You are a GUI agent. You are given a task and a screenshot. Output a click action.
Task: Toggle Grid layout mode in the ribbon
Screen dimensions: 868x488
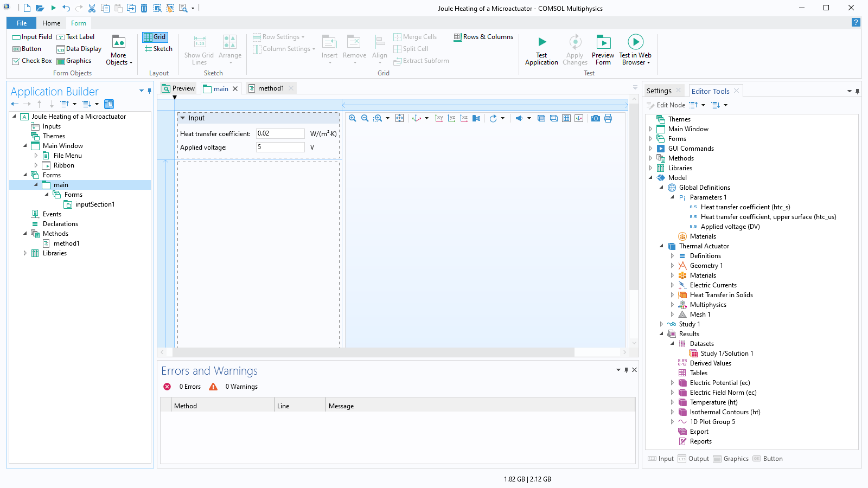coord(155,36)
